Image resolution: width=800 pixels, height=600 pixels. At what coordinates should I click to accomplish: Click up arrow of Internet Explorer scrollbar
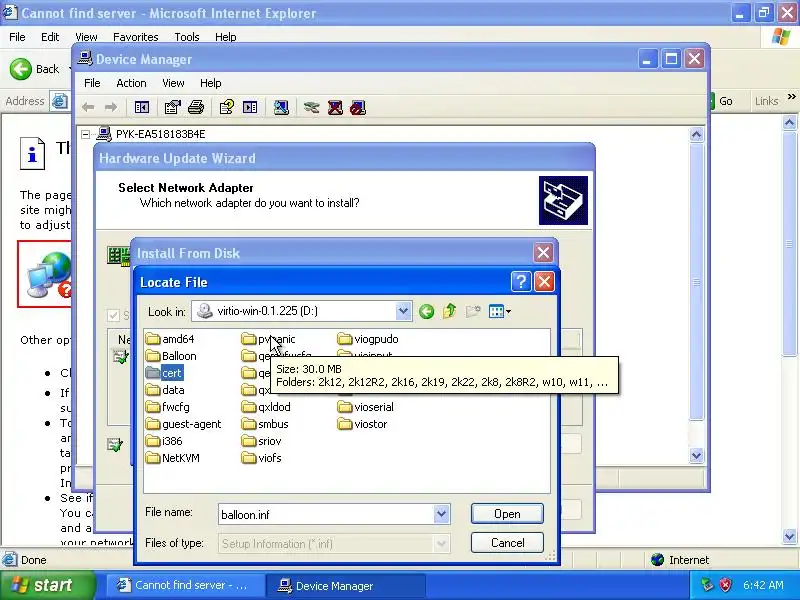pos(789,122)
